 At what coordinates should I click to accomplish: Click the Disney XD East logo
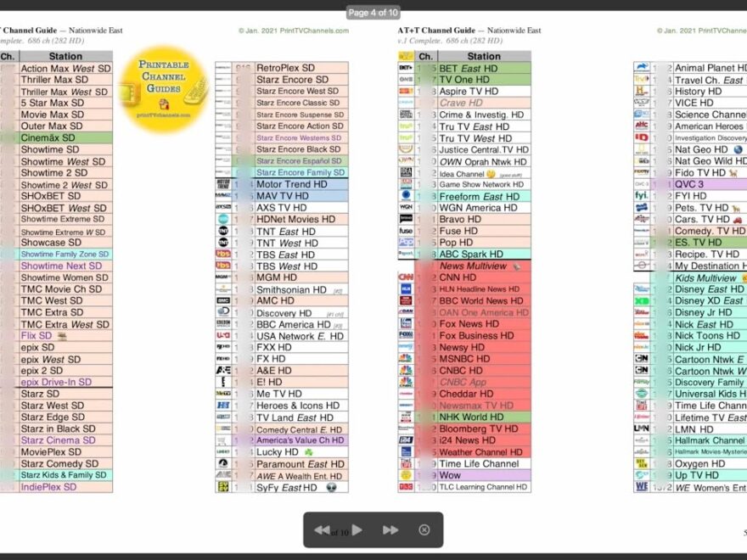(641, 300)
